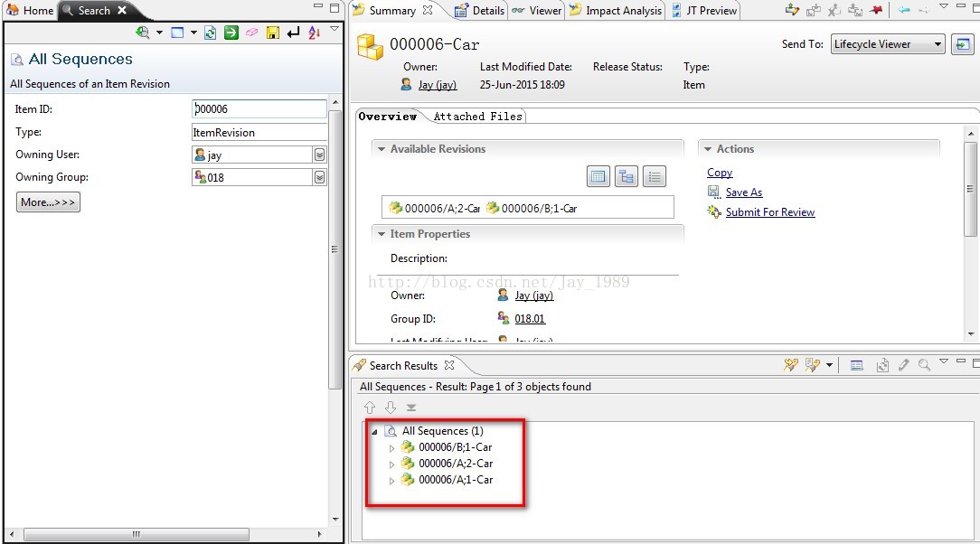This screenshot has width=980, height=544.
Task: Click the tree view icon in Available Revisions
Action: [627, 177]
